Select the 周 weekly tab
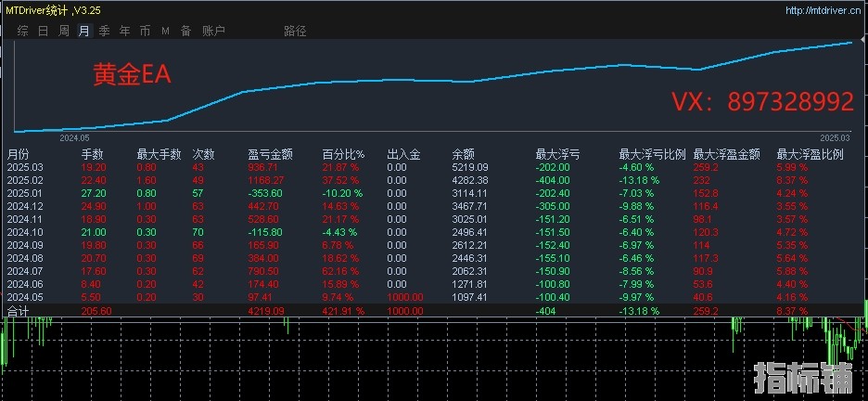Viewport: 868px width, 401px height. pyautogui.click(x=64, y=31)
